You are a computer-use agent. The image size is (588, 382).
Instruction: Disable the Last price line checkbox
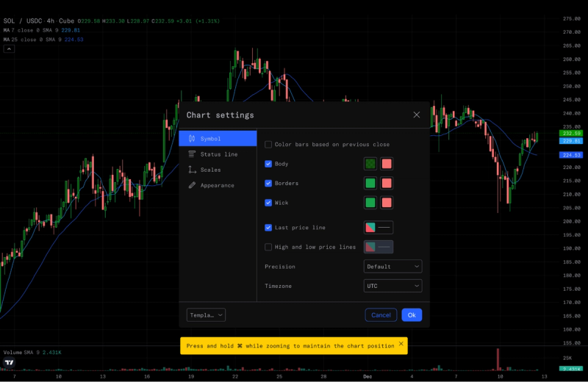click(x=268, y=228)
